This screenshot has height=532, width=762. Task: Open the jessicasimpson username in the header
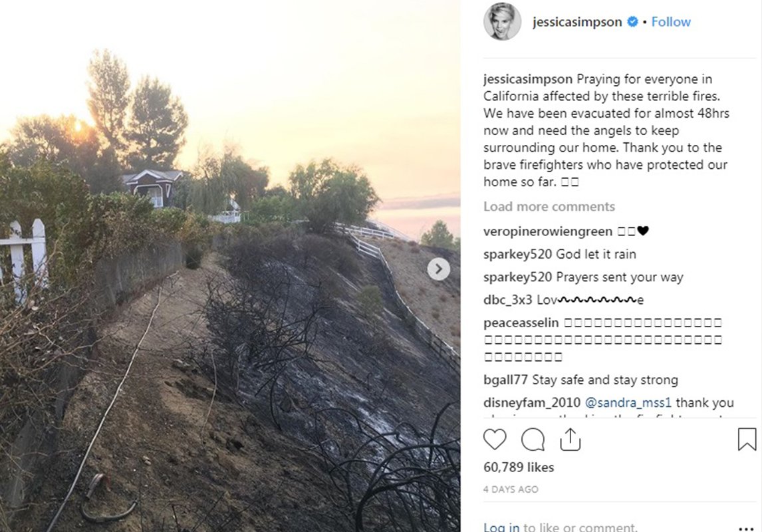(577, 22)
